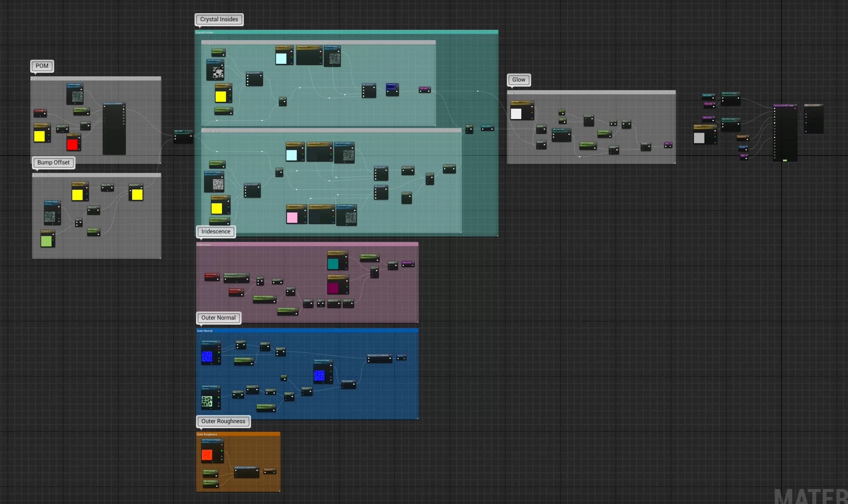Viewport: 848px width, 504px height.
Task: Select the white Glow Color swatch
Action: point(516,114)
